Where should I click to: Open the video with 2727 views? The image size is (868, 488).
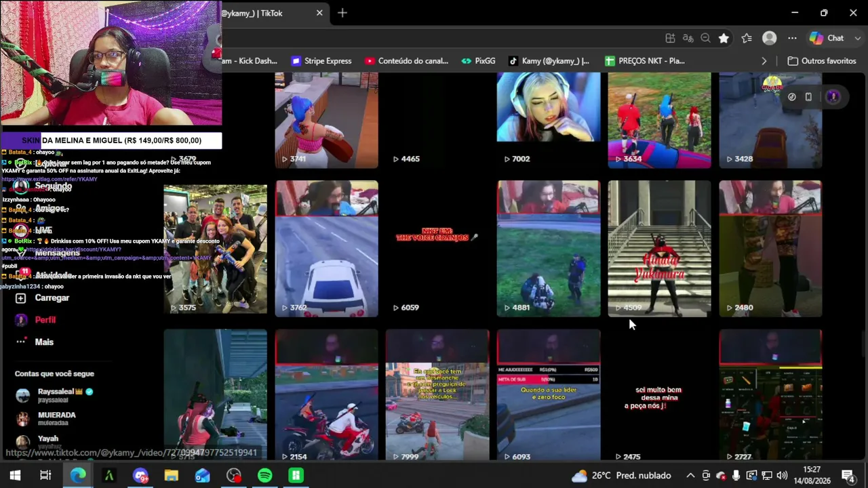click(770, 396)
